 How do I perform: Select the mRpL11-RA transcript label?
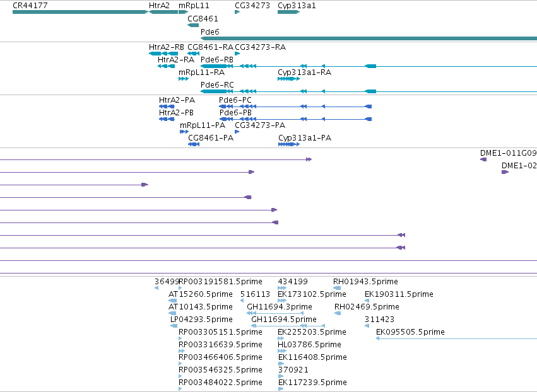(202, 72)
